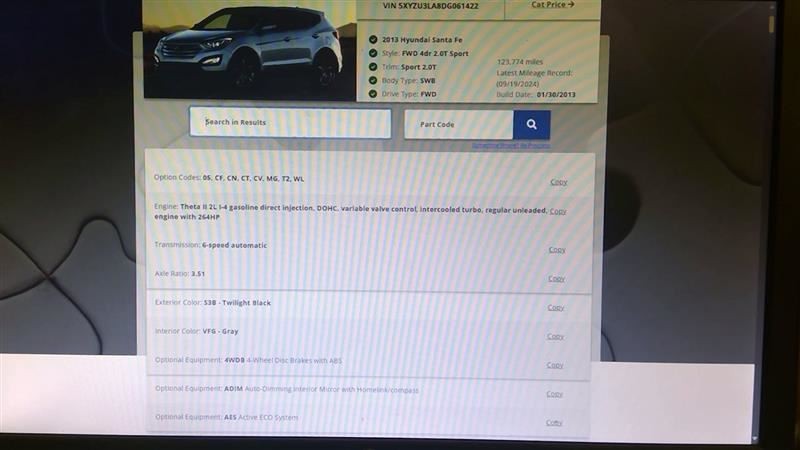Select the Option Codes list text
This screenshot has height=450, width=800.
pyautogui.click(x=253, y=179)
